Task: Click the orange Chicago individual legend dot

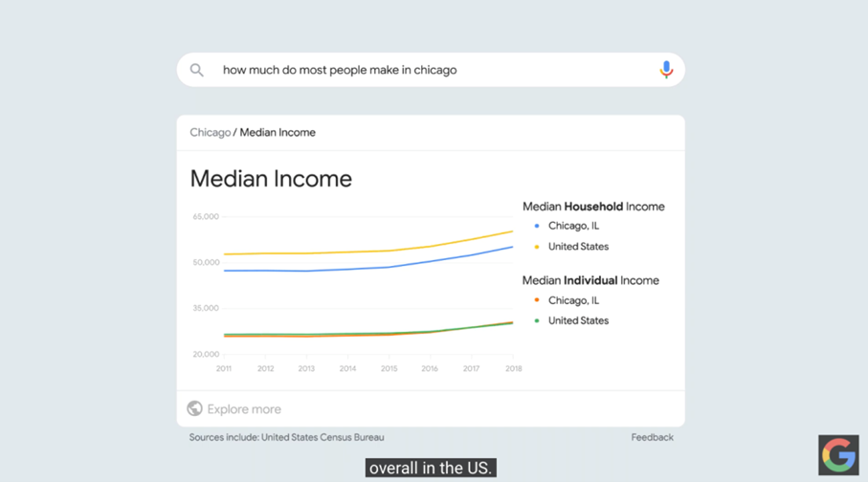Action: point(537,300)
